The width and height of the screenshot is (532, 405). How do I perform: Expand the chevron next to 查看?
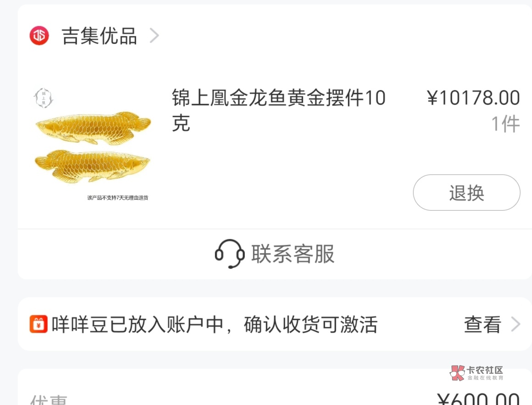pyautogui.click(x=515, y=324)
